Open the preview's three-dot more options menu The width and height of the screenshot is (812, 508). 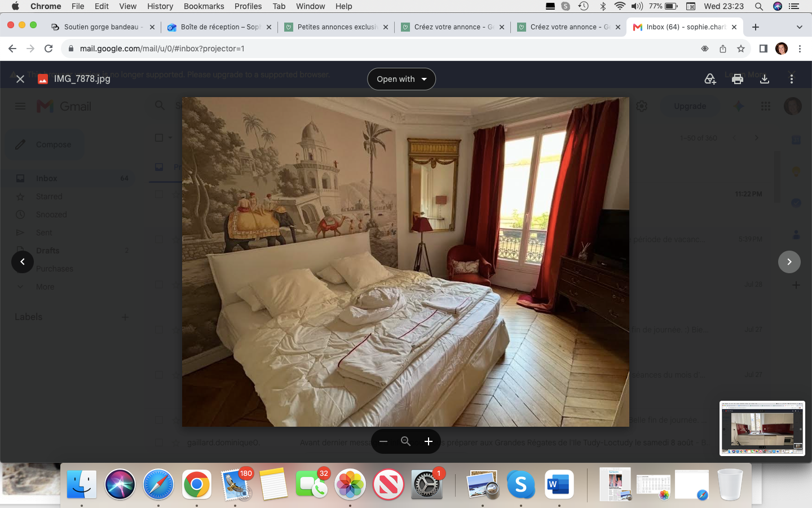[x=791, y=79]
